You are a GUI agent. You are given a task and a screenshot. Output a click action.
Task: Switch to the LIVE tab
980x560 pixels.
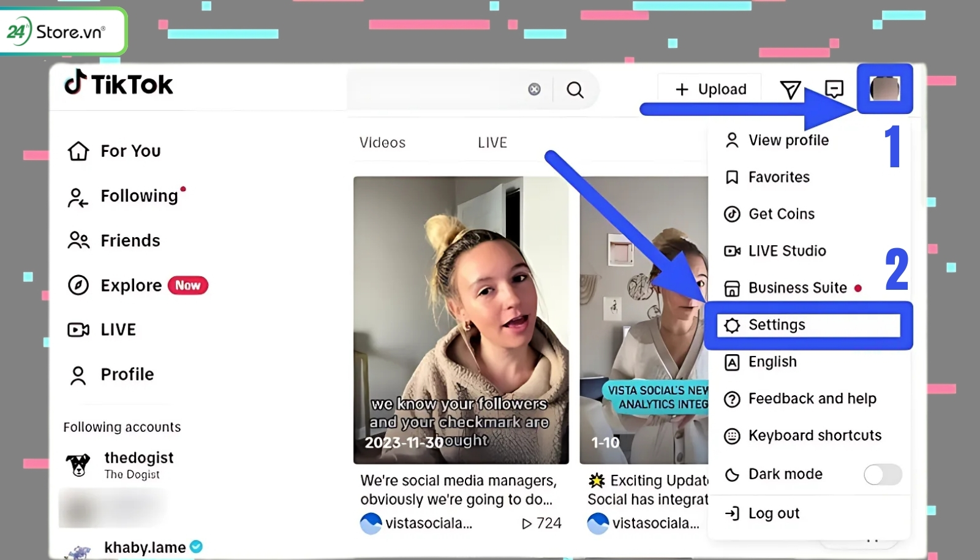(x=492, y=143)
